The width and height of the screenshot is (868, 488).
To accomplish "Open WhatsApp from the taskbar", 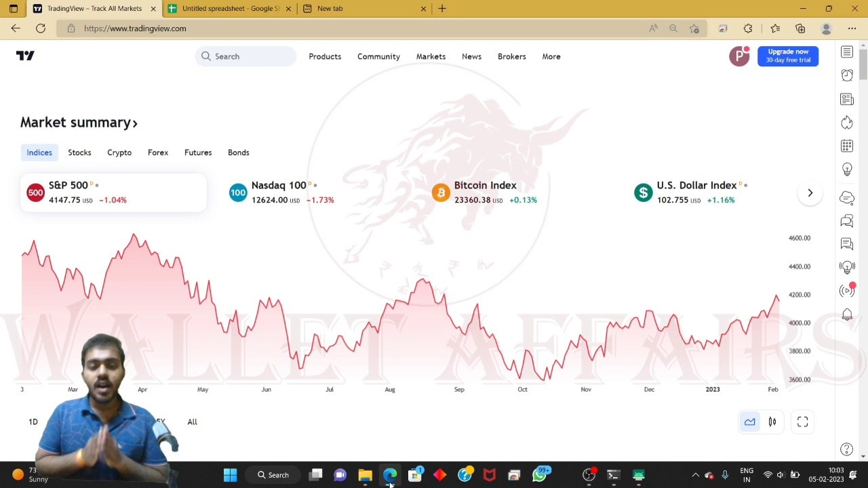I will coord(539,475).
